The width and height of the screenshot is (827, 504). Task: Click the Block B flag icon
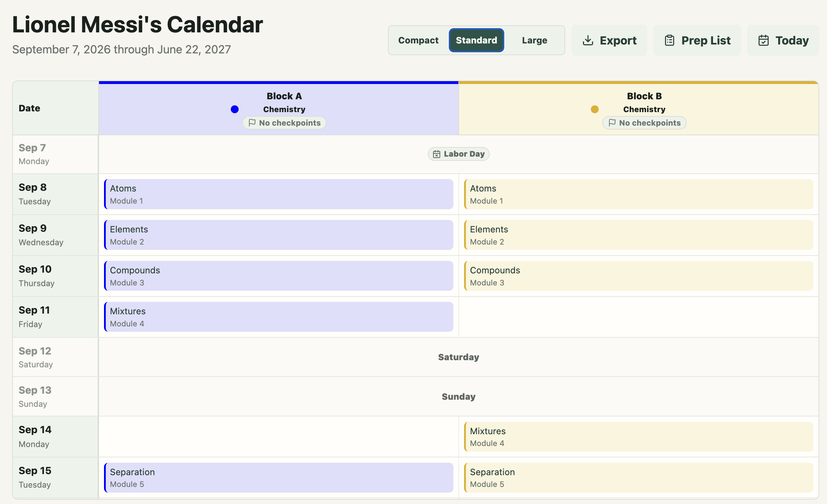click(612, 123)
